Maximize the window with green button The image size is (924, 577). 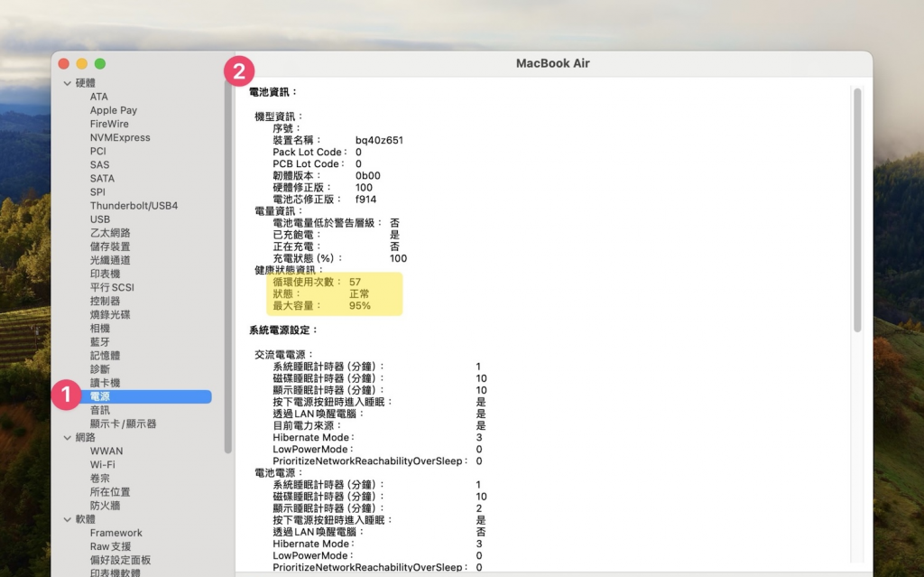pos(100,64)
